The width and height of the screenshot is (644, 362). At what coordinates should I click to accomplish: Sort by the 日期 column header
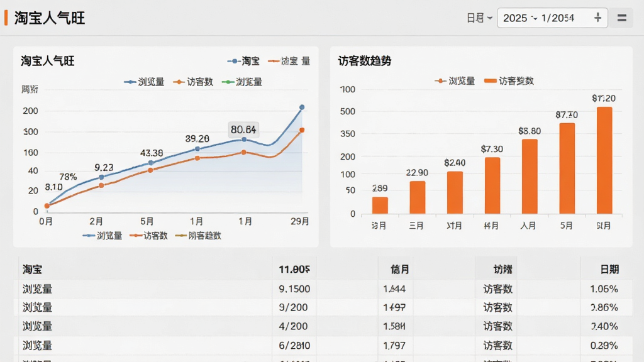609,270
